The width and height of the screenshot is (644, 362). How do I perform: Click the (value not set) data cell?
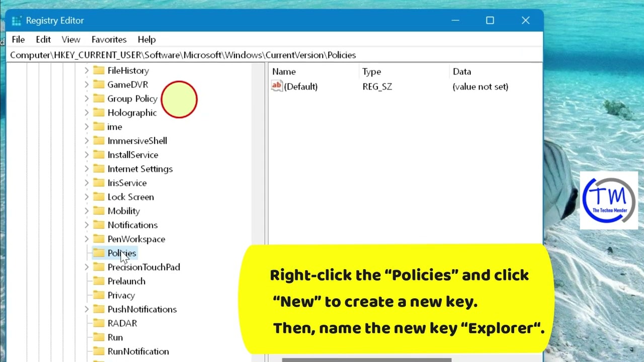coord(480,86)
